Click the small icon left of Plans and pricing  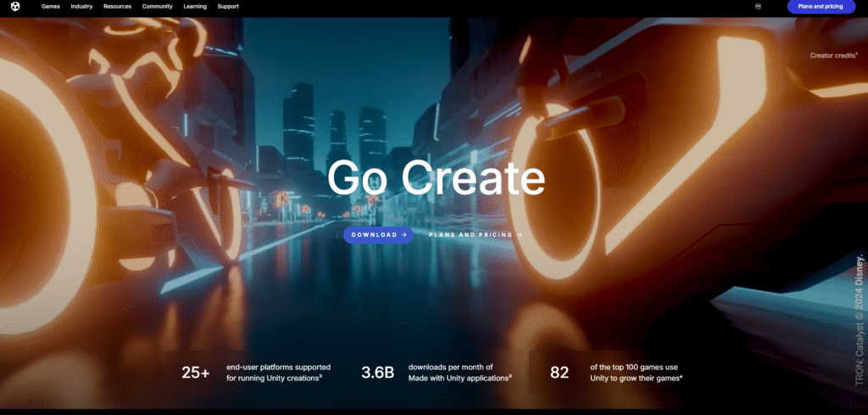758,7
